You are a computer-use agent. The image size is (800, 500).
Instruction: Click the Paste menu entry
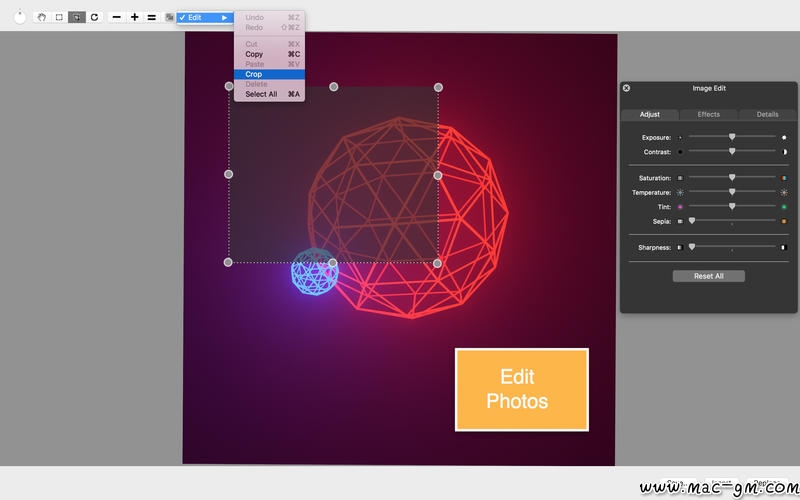click(269, 64)
